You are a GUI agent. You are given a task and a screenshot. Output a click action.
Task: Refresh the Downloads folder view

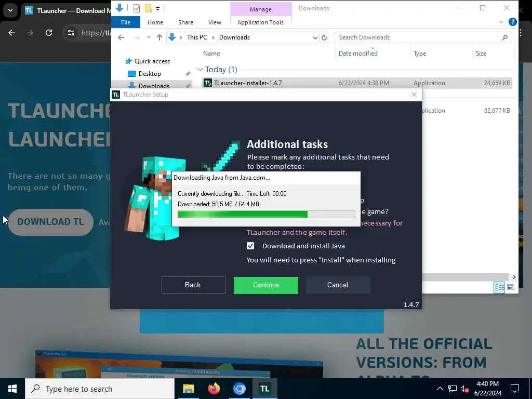pos(324,37)
